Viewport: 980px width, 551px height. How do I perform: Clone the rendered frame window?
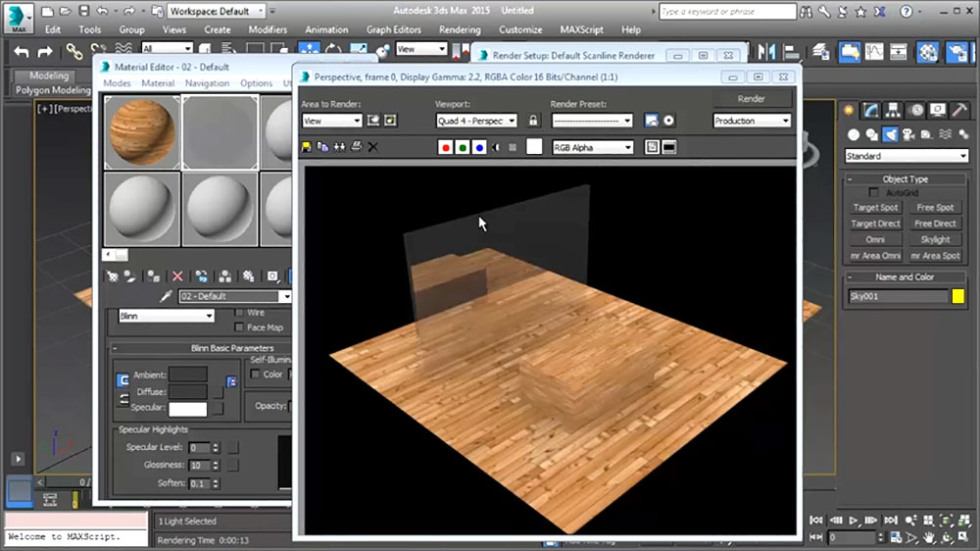coord(339,147)
